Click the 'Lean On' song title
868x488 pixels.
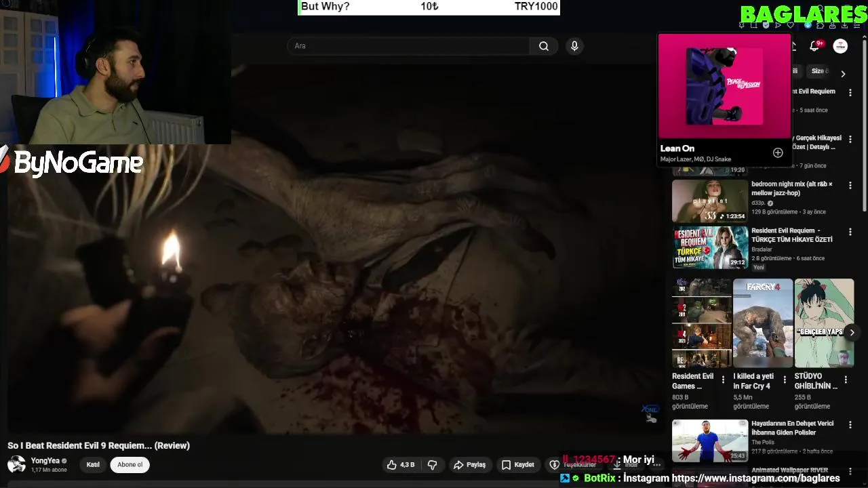coord(677,148)
